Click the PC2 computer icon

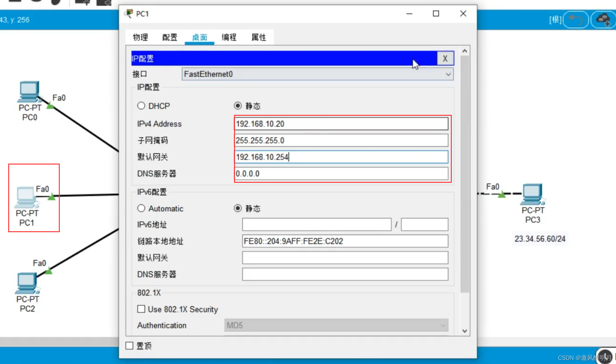click(27, 283)
